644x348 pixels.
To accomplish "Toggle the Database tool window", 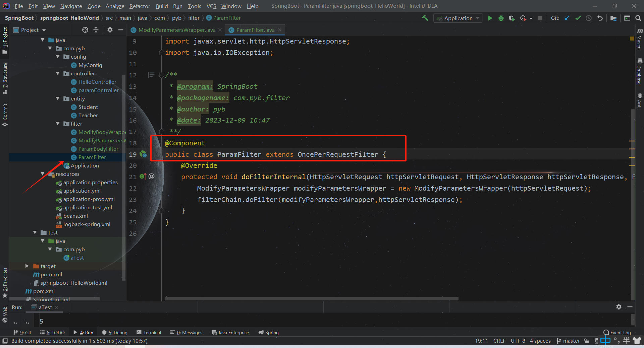I will [639, 71].
